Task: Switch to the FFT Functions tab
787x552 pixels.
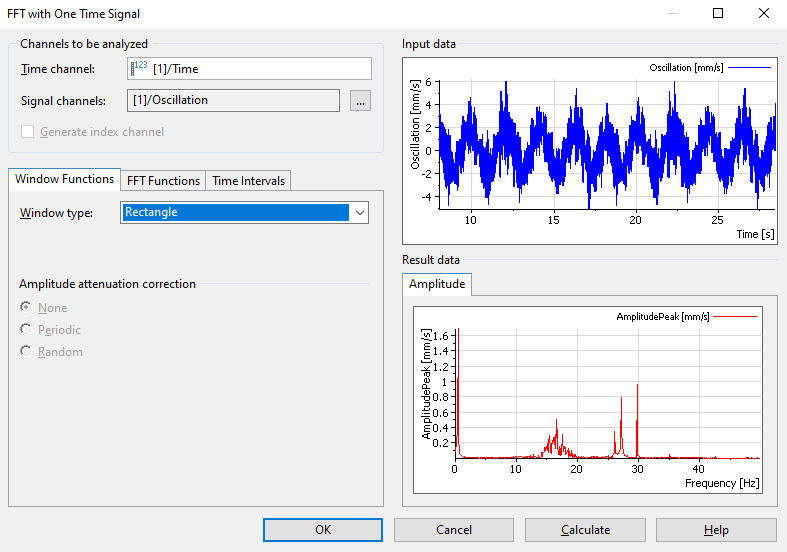Action: click(163, 181)
